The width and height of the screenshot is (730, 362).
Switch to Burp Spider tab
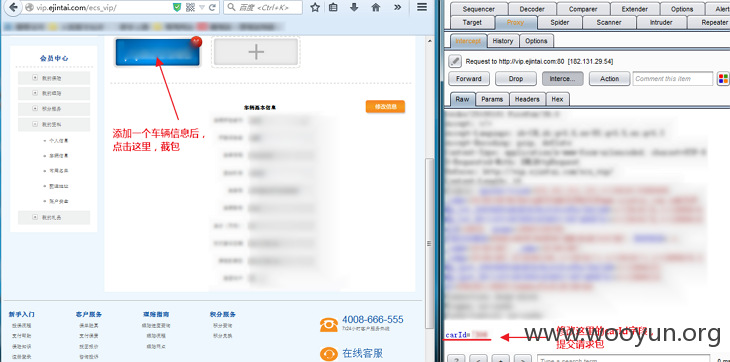click(x=560, y=22)
